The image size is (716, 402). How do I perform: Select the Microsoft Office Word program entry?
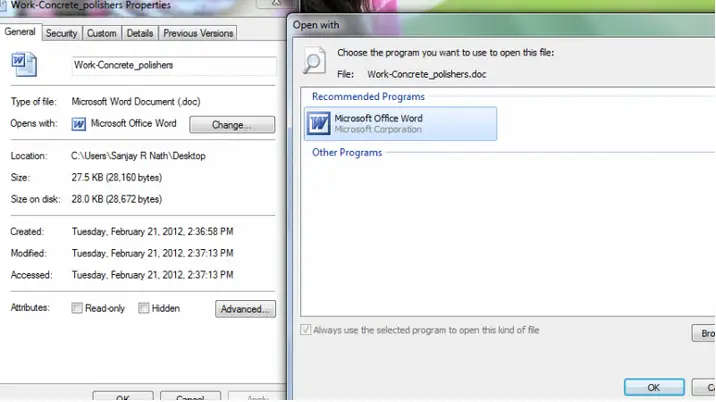[400, 124]
